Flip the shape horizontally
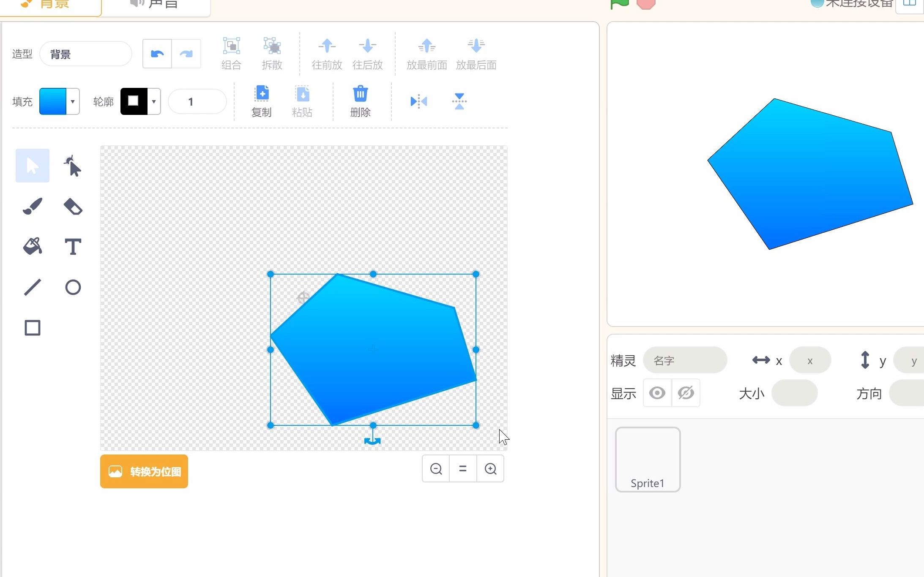 [419, 101]
